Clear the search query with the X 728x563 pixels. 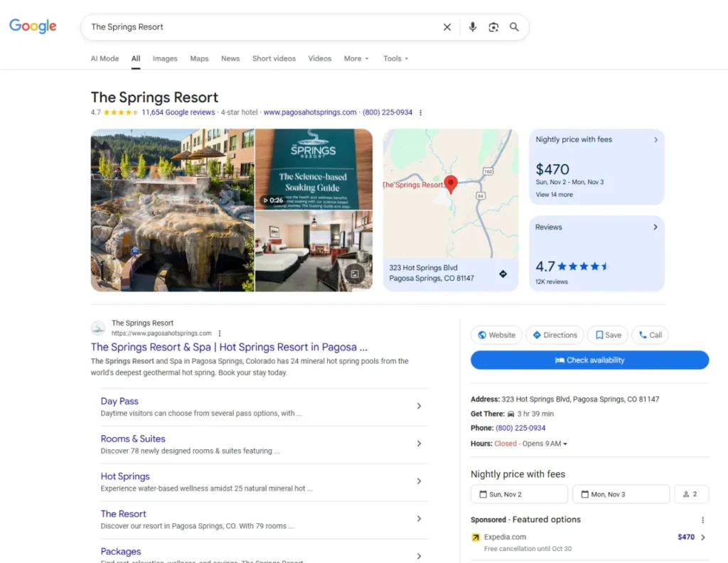pos(446,27)
